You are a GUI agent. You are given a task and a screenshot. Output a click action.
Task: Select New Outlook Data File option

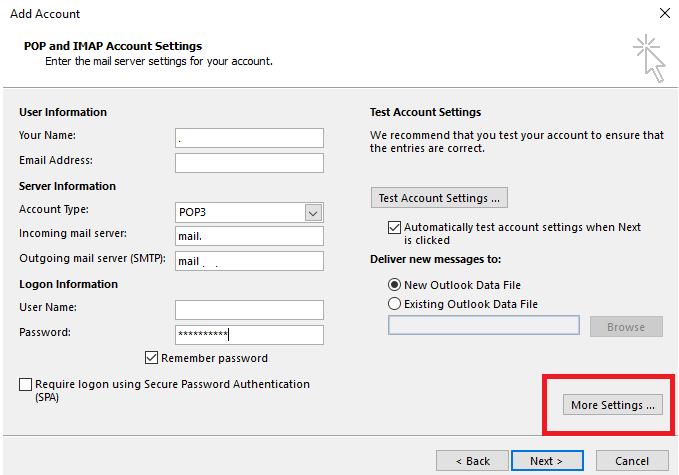(395, 285)
